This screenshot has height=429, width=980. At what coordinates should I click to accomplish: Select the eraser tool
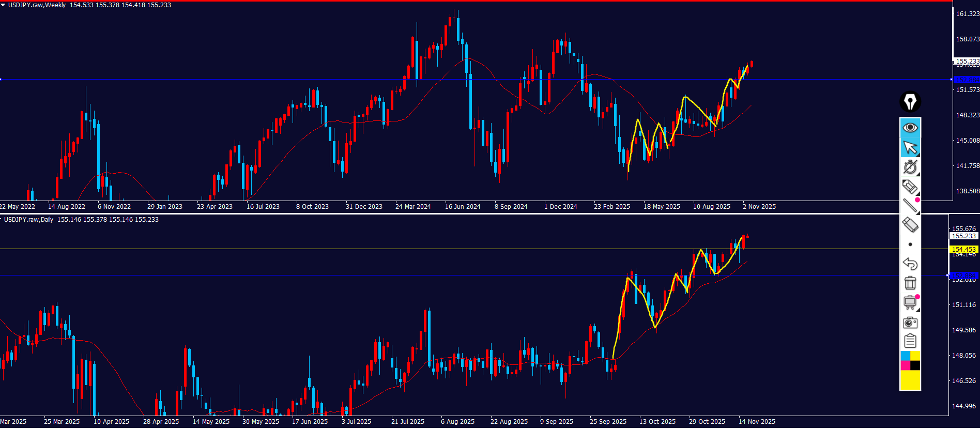click(910, 225)
